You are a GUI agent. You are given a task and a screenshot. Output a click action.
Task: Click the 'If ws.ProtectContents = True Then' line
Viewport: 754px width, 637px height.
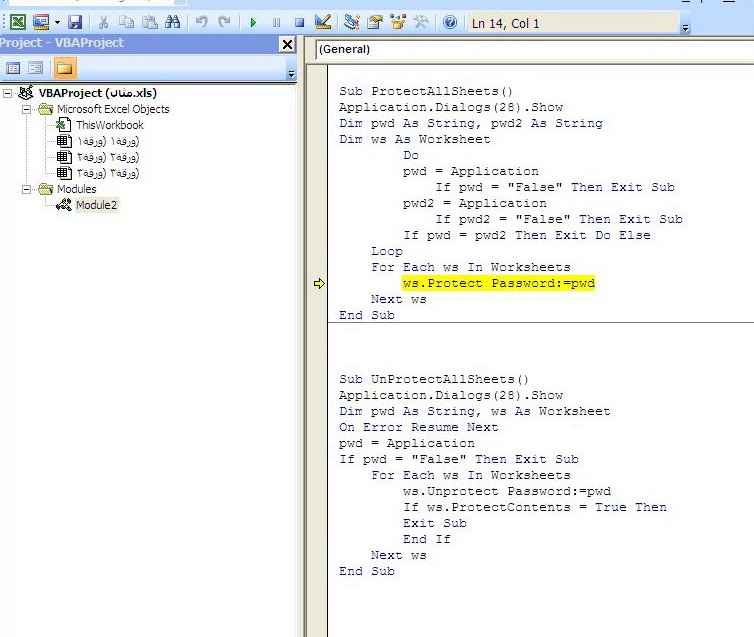(535, 507)
